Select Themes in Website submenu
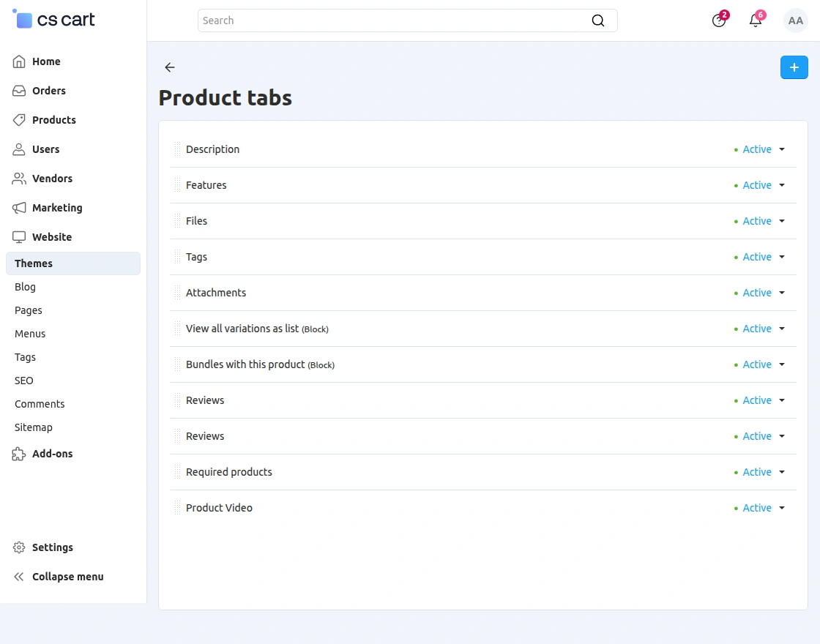This screenshot has width=820, height=644. pyautogui.click(x=73, y=263)
